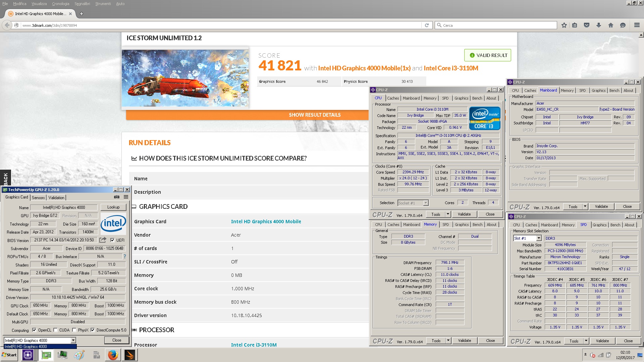Image resolution: width=644 pixels, height=362 pixels.
Task: Open CPU-Z Socket #1 selection dropdown
Action: tap(426, 203)
